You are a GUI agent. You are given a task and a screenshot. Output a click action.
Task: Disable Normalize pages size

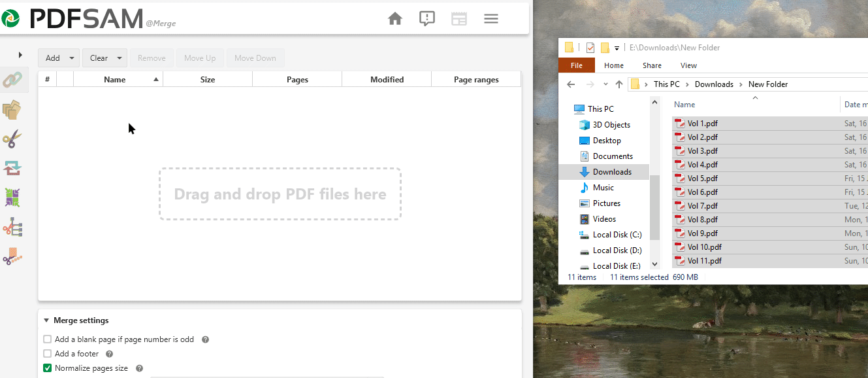47,368
